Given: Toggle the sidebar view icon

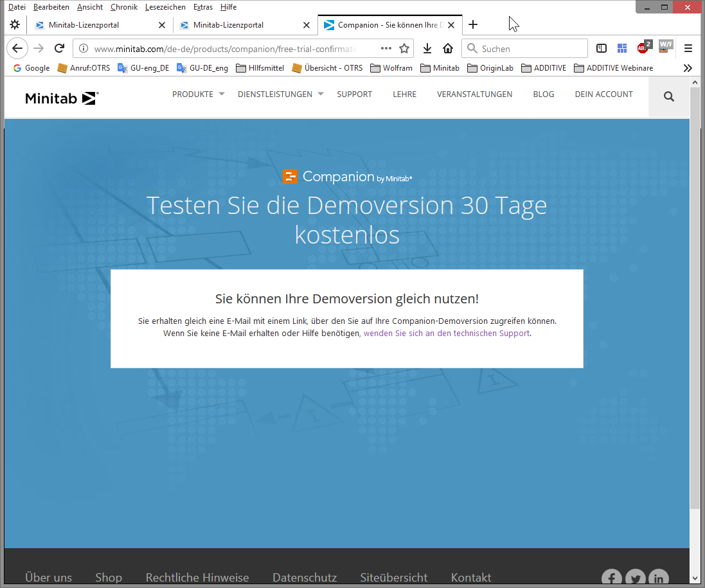Looking at the screenshot, I should [x=602, y=49].
